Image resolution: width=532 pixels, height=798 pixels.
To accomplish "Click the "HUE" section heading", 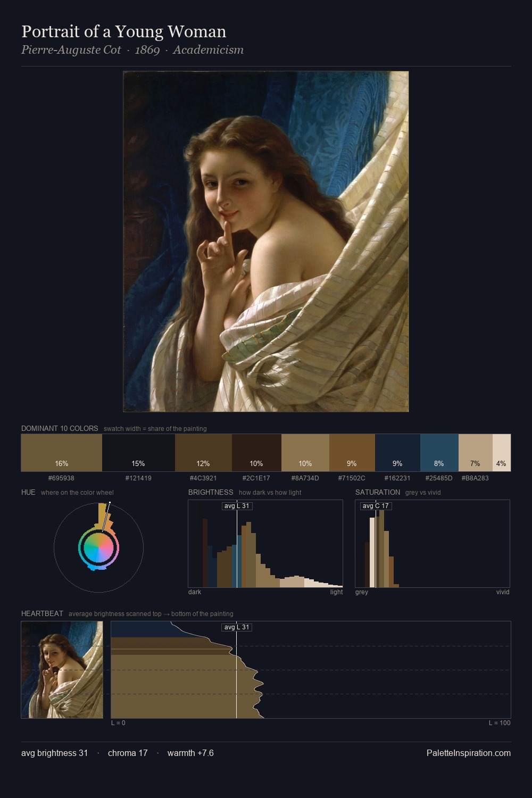I will [x=28, y=492].
